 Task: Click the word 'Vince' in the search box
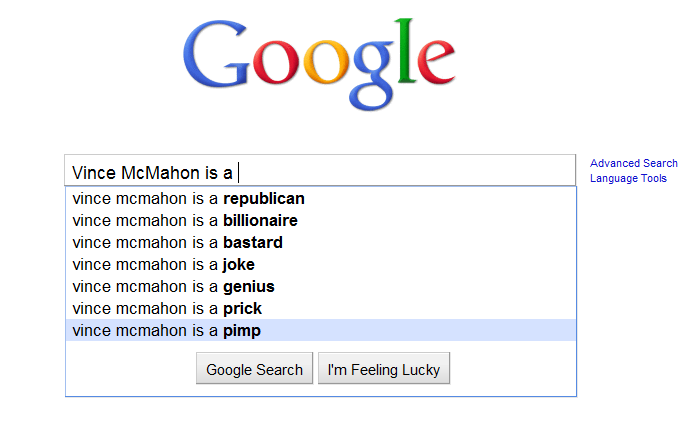tap(92, 172)
